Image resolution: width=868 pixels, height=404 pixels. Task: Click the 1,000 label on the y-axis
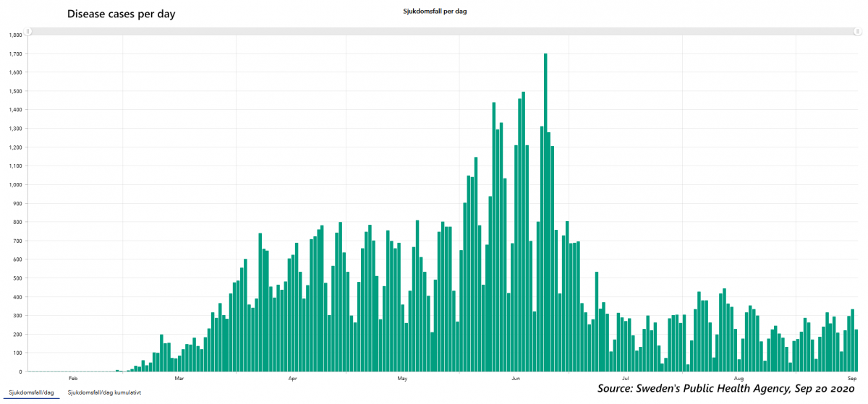pyautogui.click(x=14, y=184)
